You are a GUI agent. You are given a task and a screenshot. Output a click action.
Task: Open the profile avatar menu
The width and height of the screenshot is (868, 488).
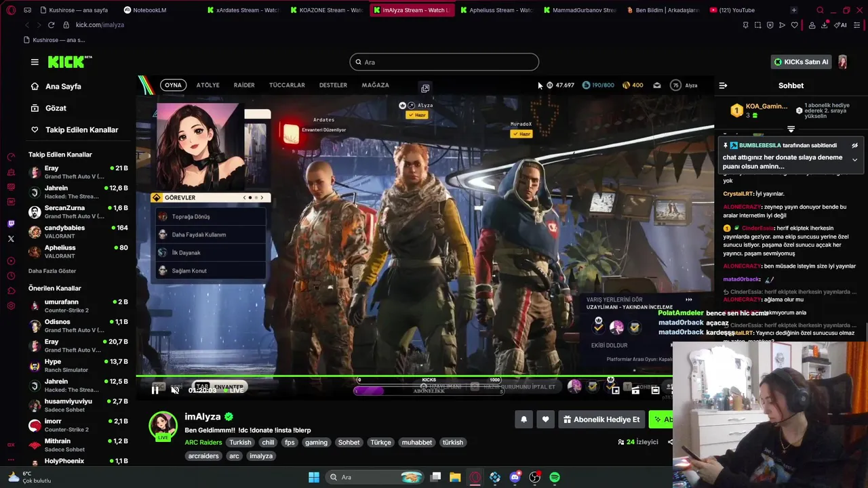[843, 62]
